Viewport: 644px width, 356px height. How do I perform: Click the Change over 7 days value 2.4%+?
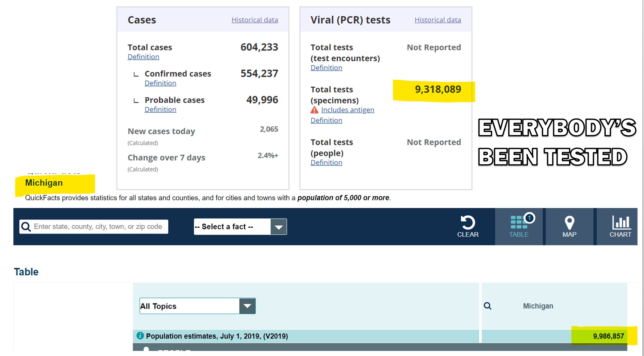[268, 156]
